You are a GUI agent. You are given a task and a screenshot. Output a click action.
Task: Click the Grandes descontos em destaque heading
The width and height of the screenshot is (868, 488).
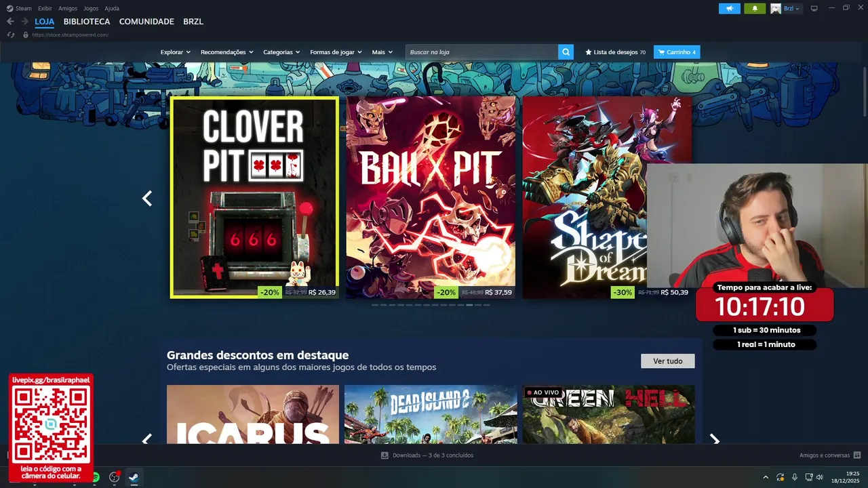coord(258,355)
